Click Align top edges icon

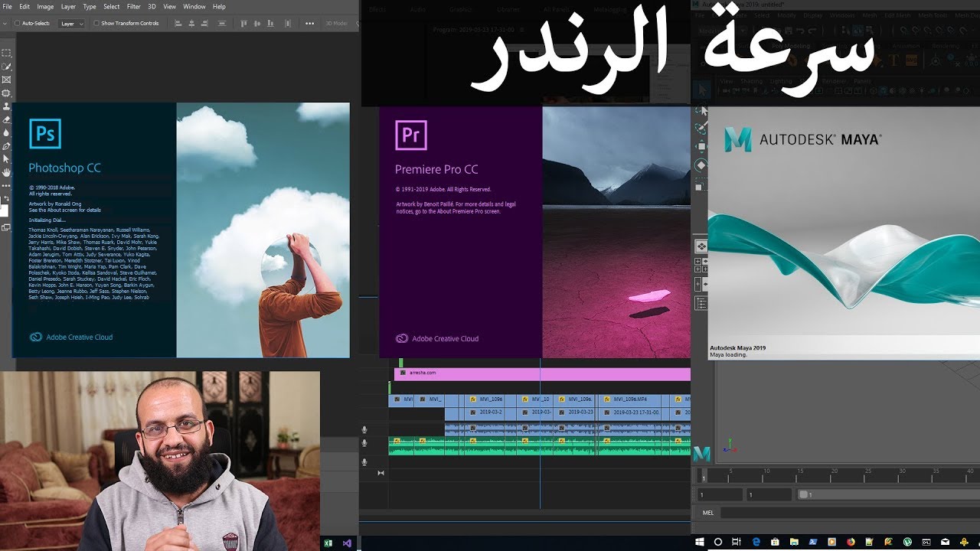coord(245,24)
